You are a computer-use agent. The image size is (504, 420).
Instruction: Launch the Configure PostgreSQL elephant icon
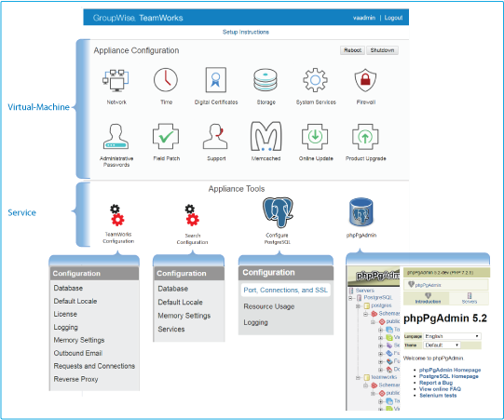[x=278, y=212]
